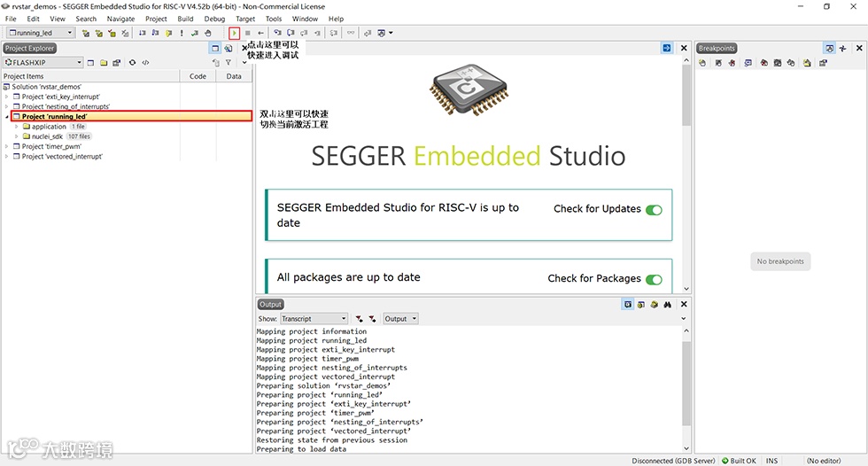Image resolution: width=868 pixels, height=466 pixels.
Task: Click the pin icon in Breakpoints panel header
Action: click(842, 49)
